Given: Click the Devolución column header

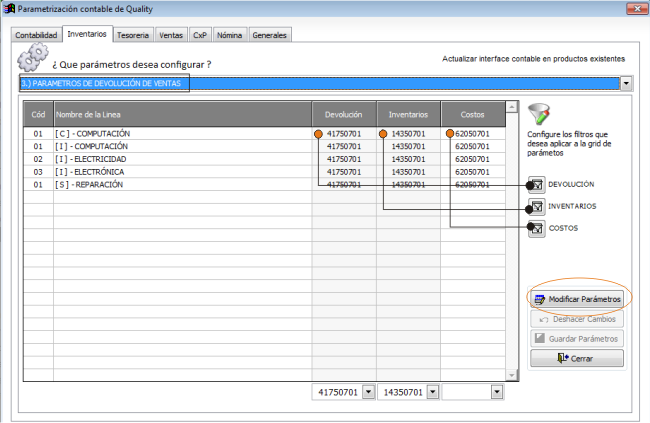Looking at the screenshot, I should 344,114.
